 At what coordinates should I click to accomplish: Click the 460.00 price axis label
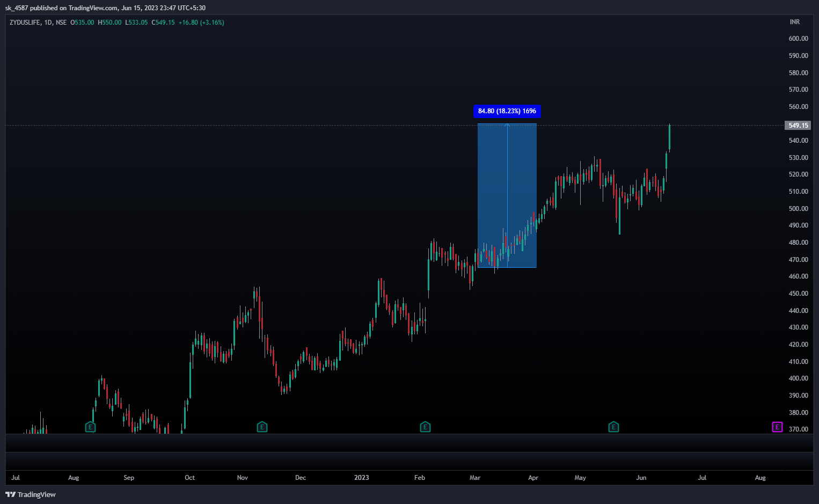click(798, 276)
